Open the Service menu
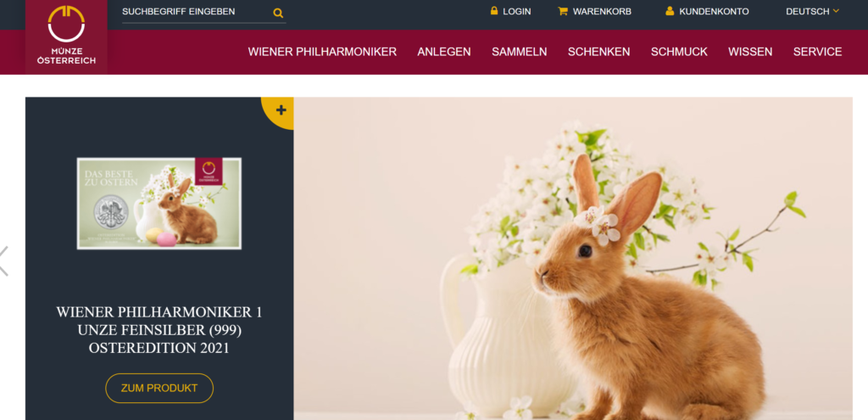The image size is (868, 420). coord(818,52)
